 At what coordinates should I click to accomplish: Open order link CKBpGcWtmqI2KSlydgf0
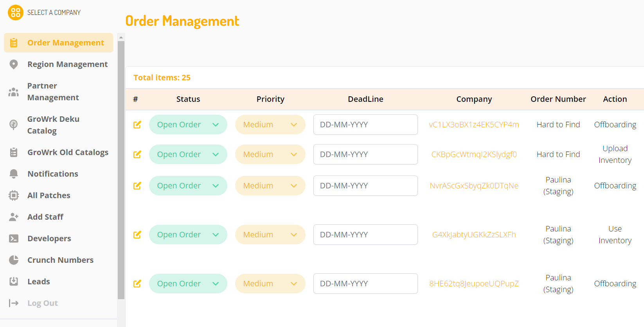coord(474,154)
